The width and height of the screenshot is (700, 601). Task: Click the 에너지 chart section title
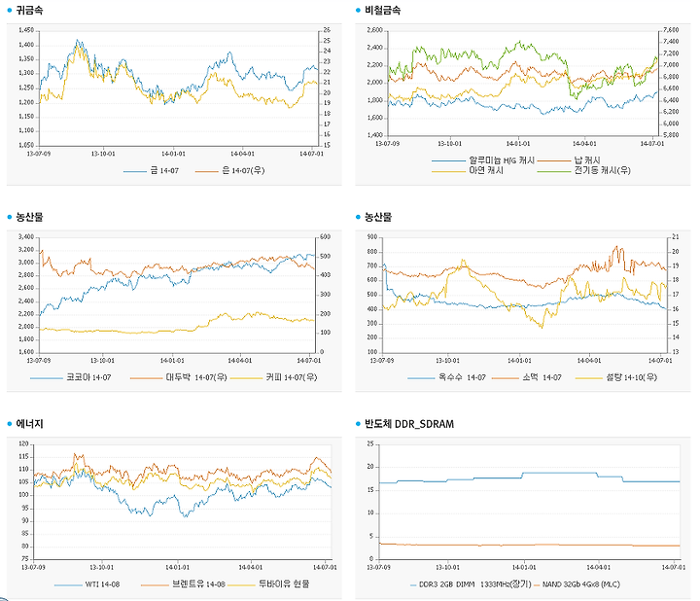point(29,423)
